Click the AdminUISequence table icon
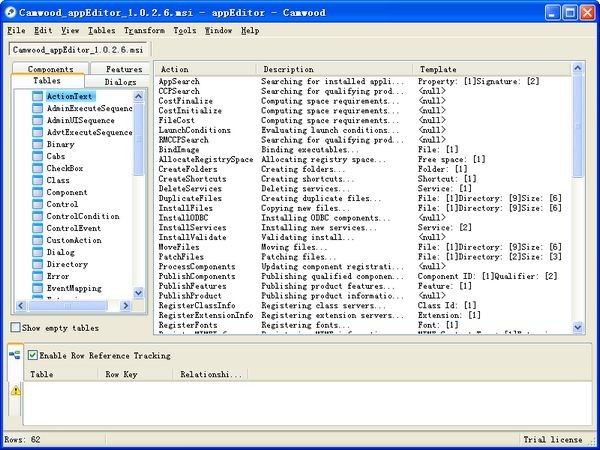 pos(37,121)
